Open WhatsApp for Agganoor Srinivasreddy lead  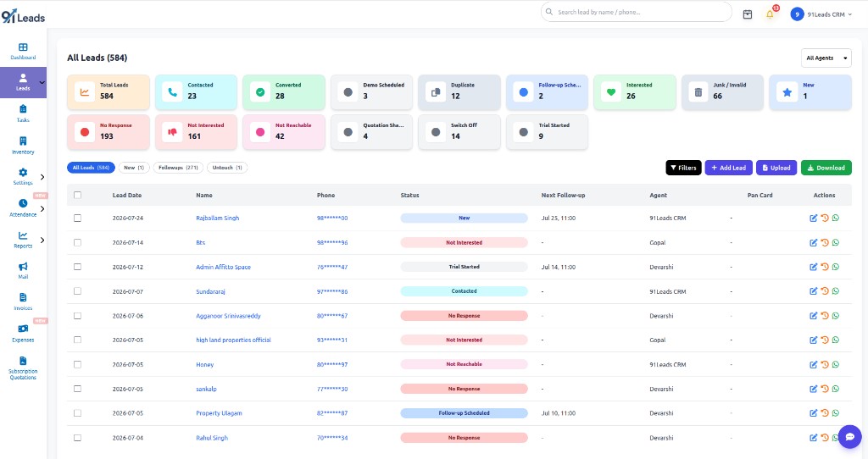click(835, 316)
